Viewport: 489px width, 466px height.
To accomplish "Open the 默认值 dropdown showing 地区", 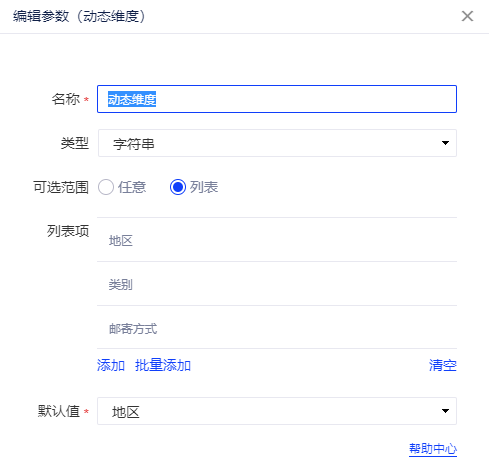I will (277, 411).
